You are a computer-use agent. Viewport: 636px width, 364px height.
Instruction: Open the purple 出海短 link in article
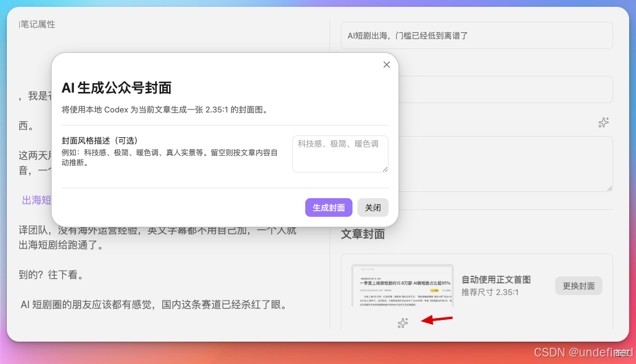37,200
